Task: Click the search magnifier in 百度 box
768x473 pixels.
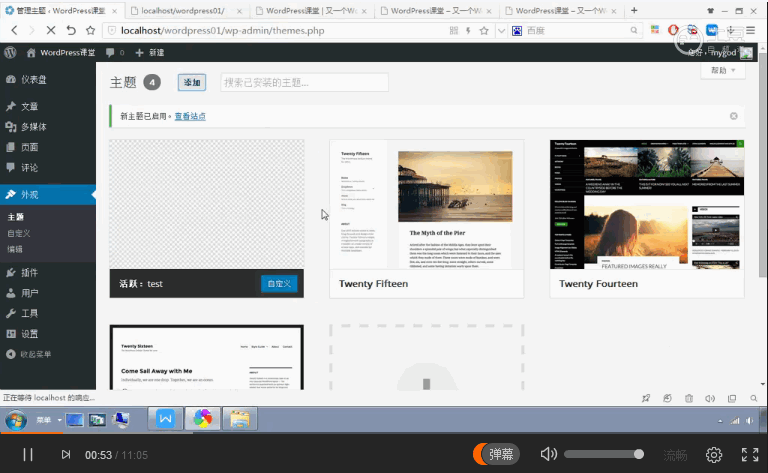Action: pos(634,30)
